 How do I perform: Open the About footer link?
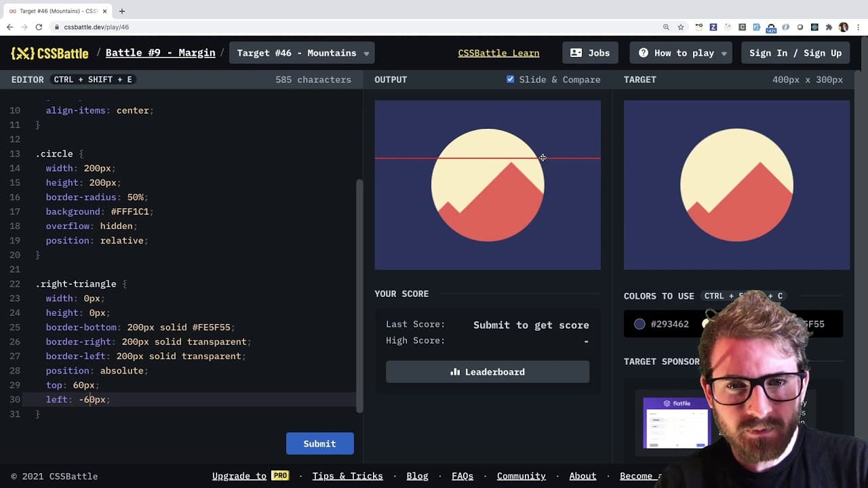click(583, 476)
